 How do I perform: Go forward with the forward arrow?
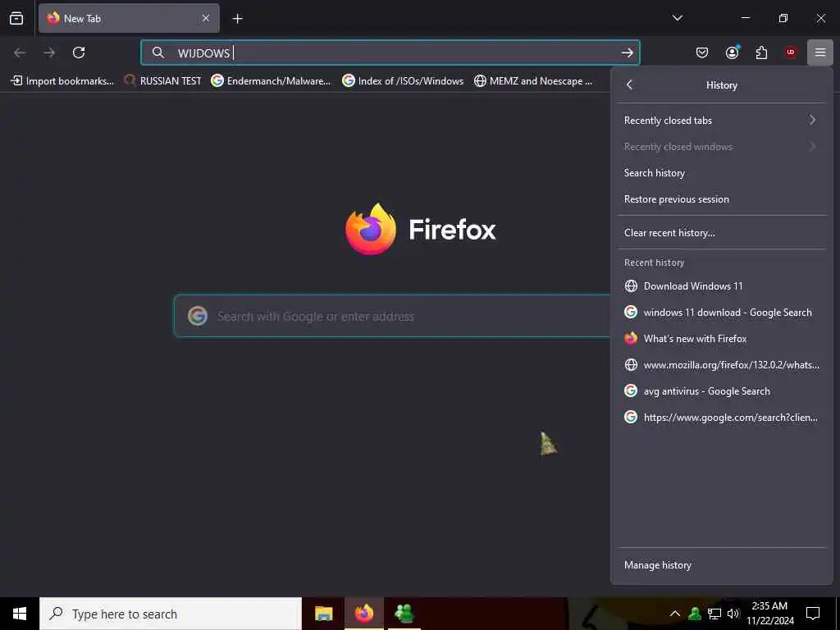[49, 52]
